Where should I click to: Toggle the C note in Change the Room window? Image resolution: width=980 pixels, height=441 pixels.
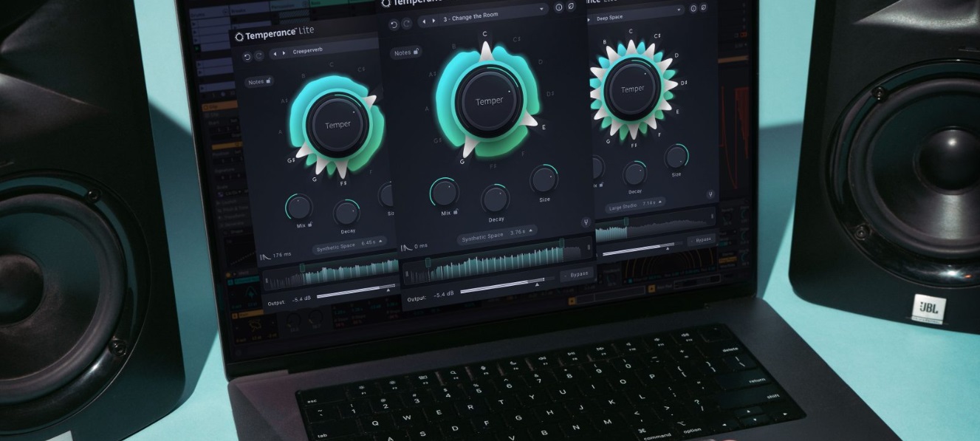tap(484, 35)
